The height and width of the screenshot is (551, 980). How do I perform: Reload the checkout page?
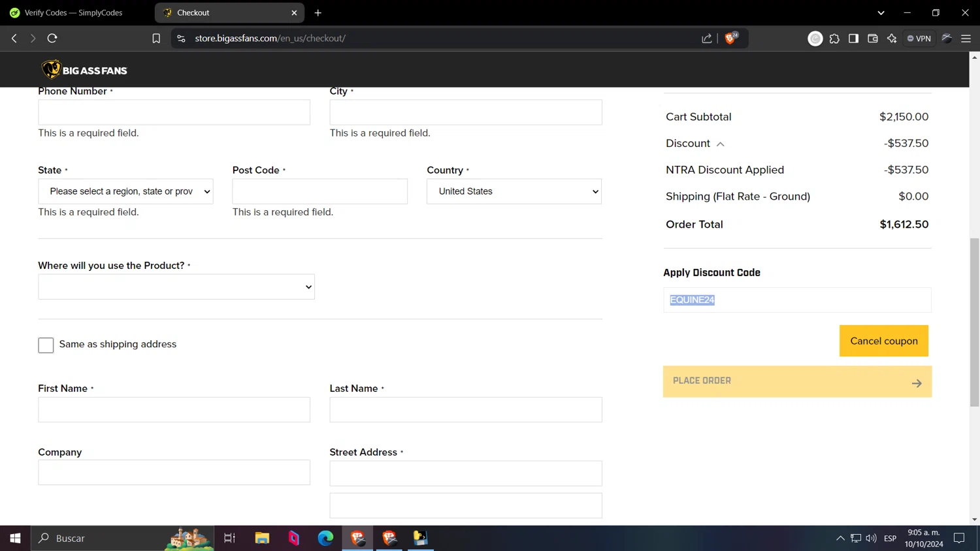[52, 39]
